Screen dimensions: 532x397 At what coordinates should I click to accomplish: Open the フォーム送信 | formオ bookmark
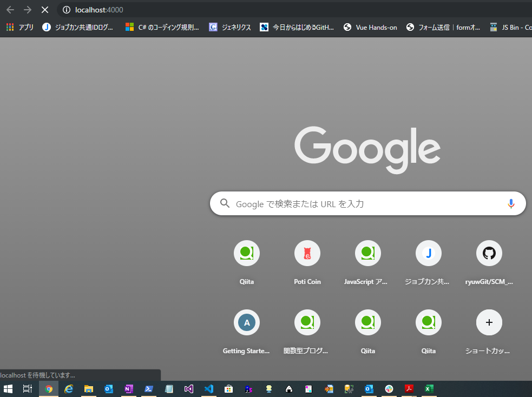tap(443, 27)
